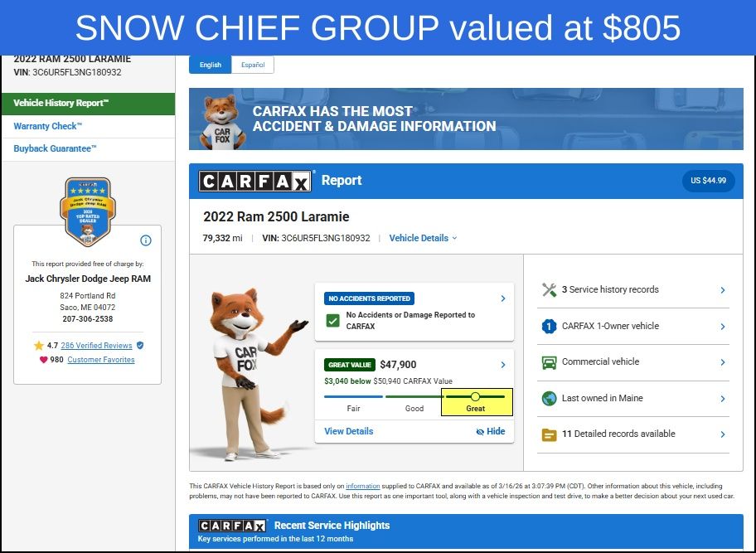Click the green commercial vehicle icon
Screen dimensions: 756x553
(x=549, y=362)
